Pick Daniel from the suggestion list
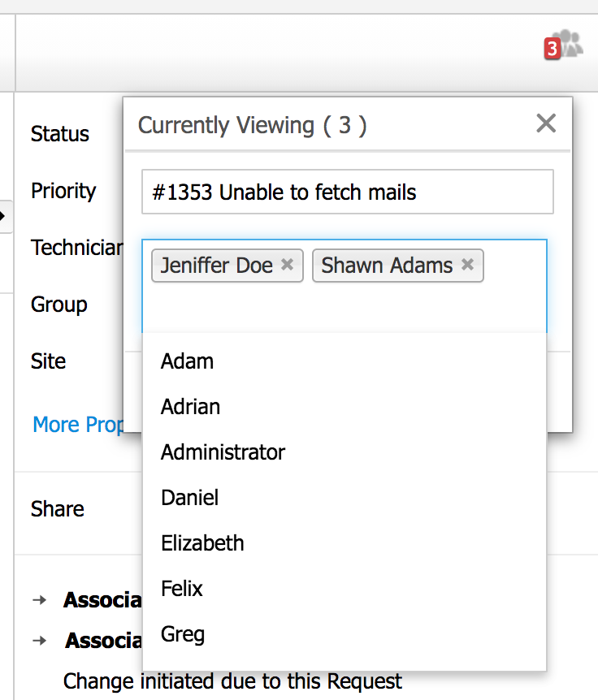 tap(190, 498)
